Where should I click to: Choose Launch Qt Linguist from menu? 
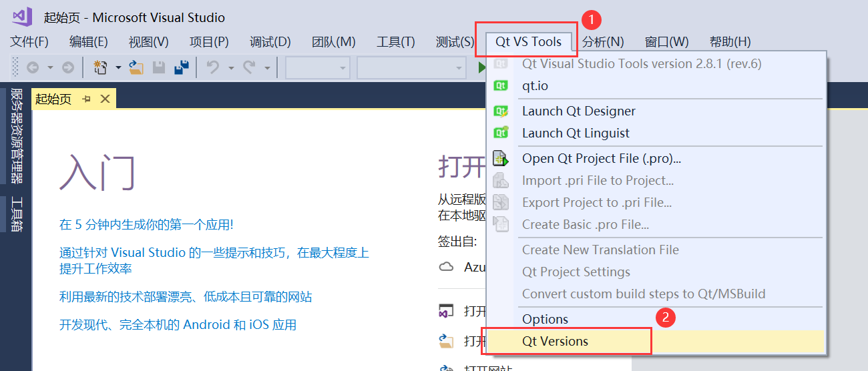tap(656, 133)
